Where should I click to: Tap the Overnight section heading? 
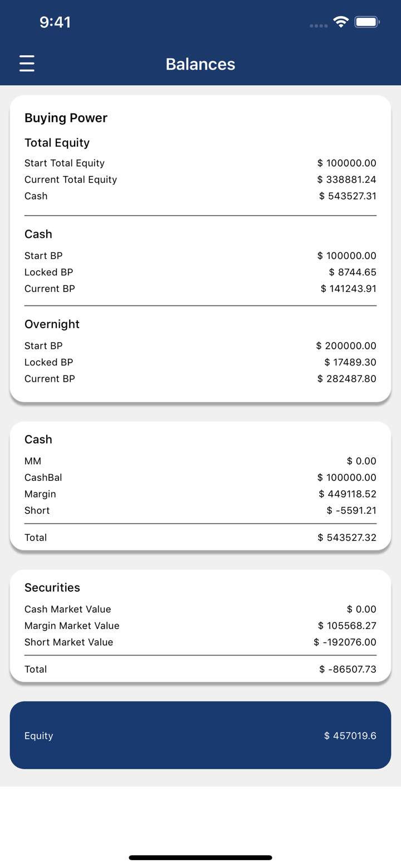tap(52, 324)
